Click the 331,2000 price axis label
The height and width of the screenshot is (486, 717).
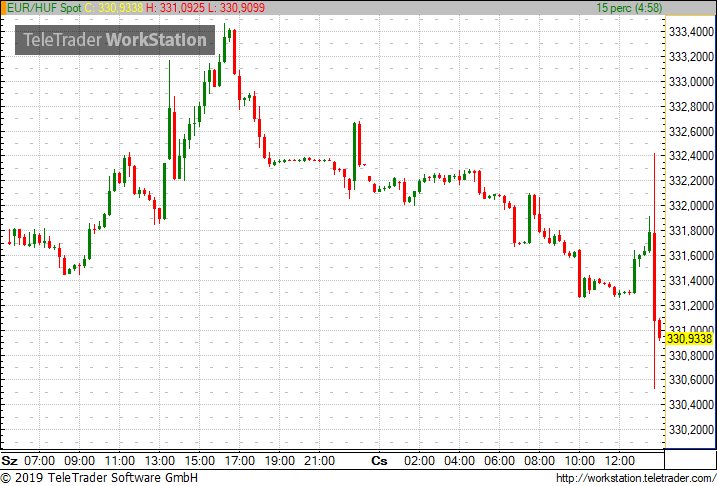click(691, 305)
